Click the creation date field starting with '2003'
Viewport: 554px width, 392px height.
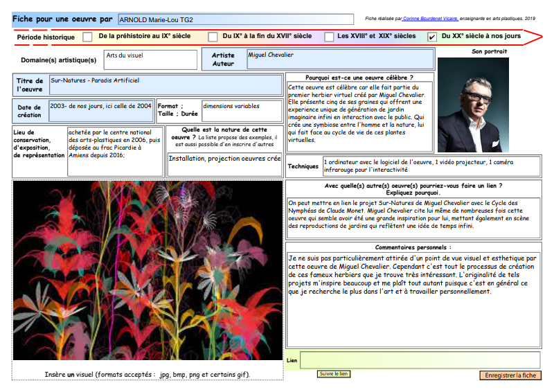tap(101, 110)
